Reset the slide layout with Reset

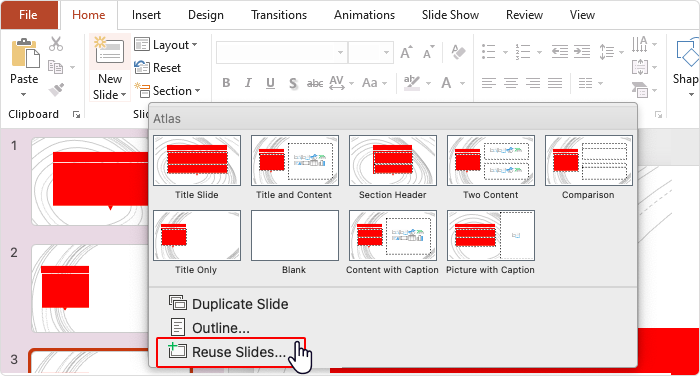(x=158, y=68)
